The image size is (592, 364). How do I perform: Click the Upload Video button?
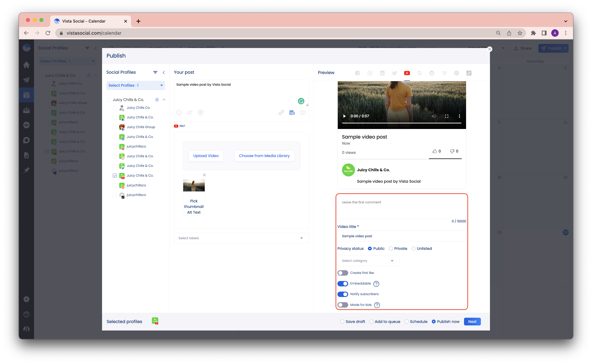click(x=206, y=156)
